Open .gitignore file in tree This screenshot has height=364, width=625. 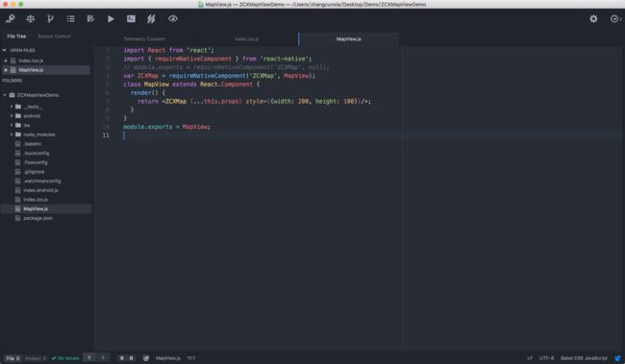click(x=34, y=172)
